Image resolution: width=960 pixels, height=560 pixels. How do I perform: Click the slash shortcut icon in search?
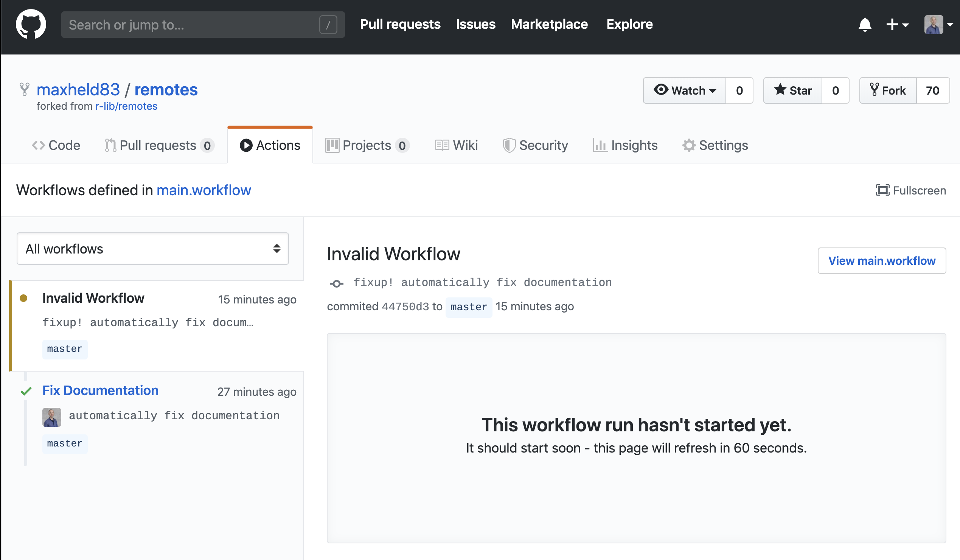328,25
